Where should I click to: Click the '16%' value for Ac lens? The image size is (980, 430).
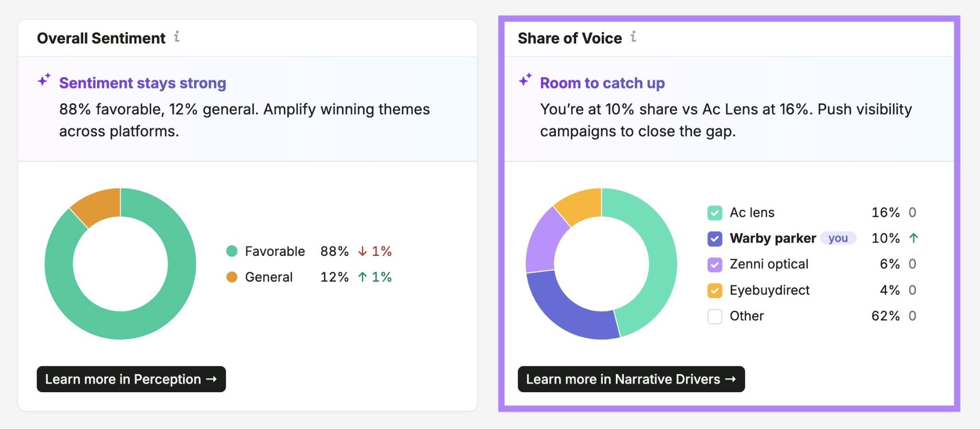[x=886, y=212]
